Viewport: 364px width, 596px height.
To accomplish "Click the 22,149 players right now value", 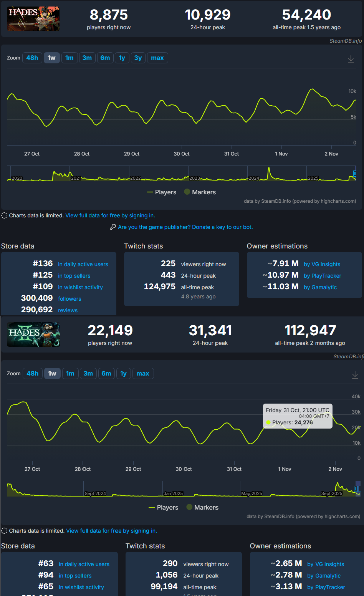I will 110,331.
